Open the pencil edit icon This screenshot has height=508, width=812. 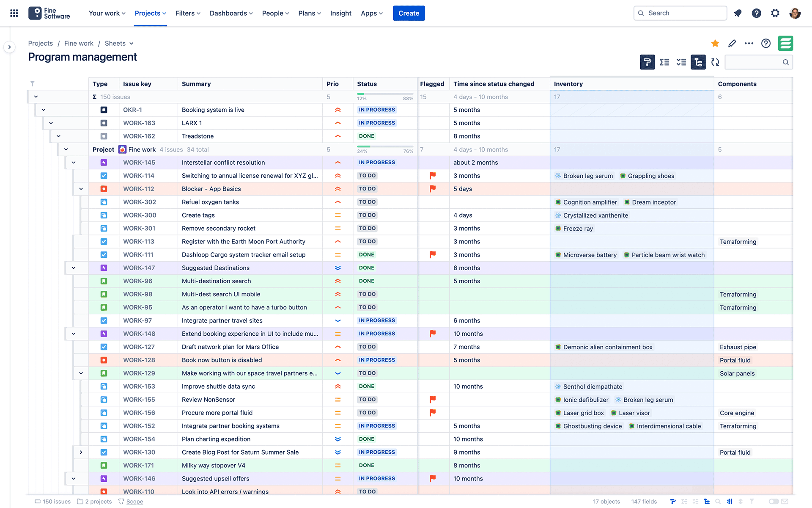(732, 43)
